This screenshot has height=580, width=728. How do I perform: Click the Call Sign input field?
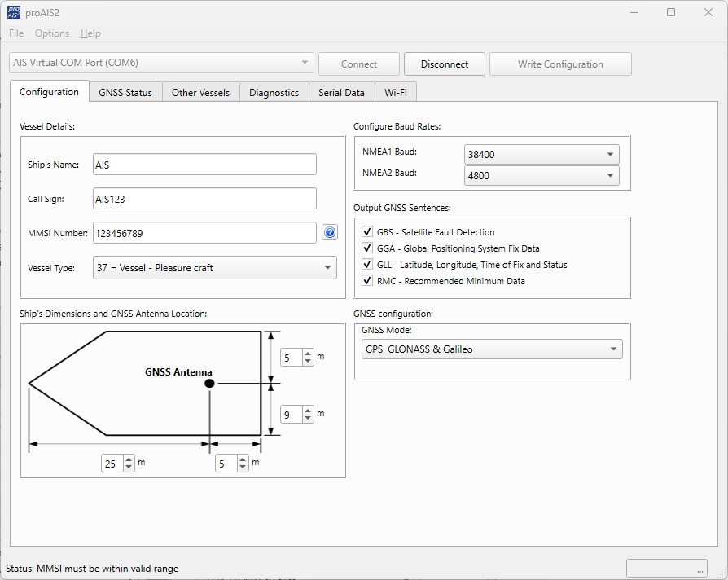204,199
